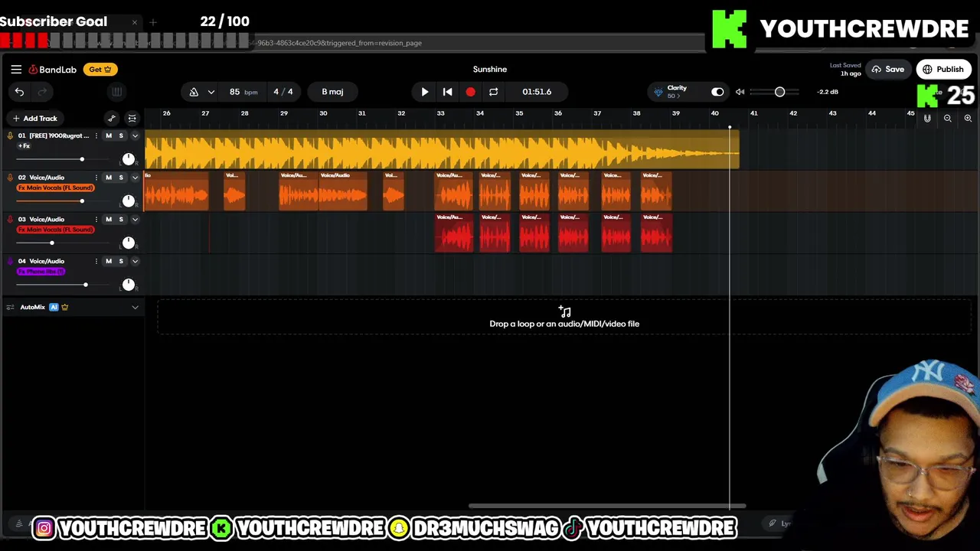Mute track 01 [FREE] 1900Rugrat
The image size is (980, 551).
click(109, 136)
